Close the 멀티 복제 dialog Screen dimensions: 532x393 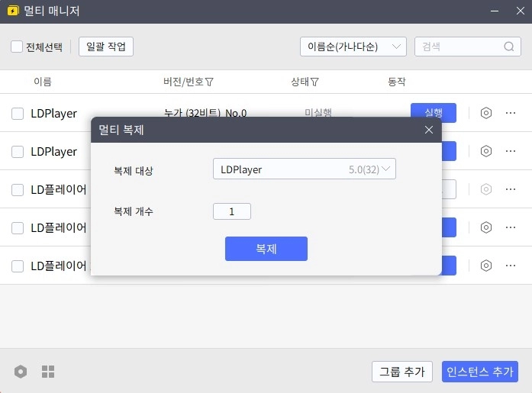click(429, 130)
